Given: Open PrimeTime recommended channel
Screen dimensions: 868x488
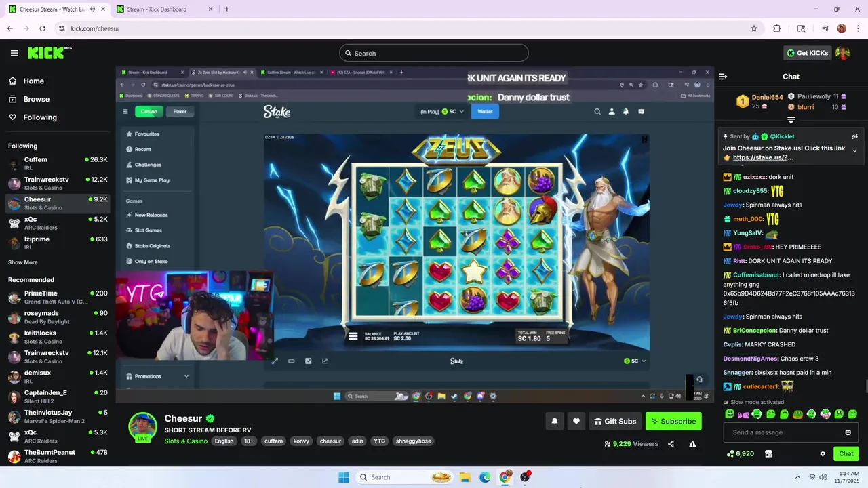Looking at the screenshot, I should pos(58,297).
